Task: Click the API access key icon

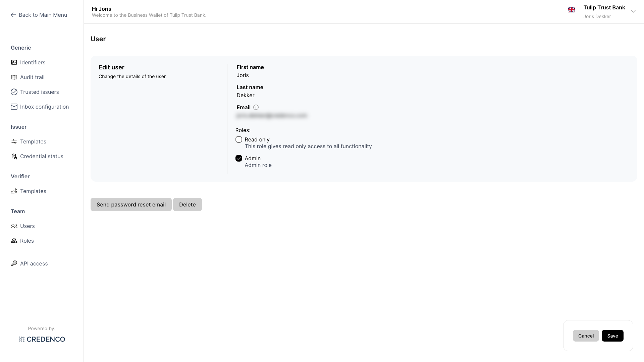Action: (14, 263)
